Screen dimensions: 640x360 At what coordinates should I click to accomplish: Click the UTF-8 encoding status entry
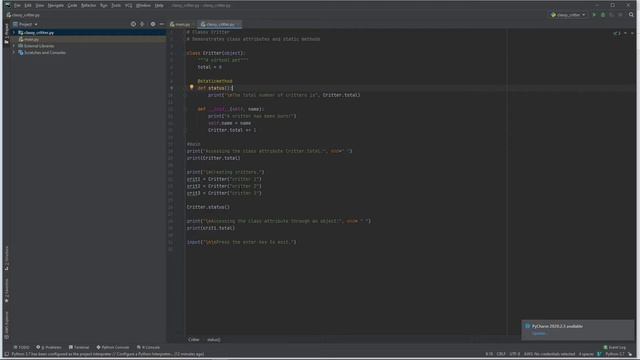coord(515,354)
